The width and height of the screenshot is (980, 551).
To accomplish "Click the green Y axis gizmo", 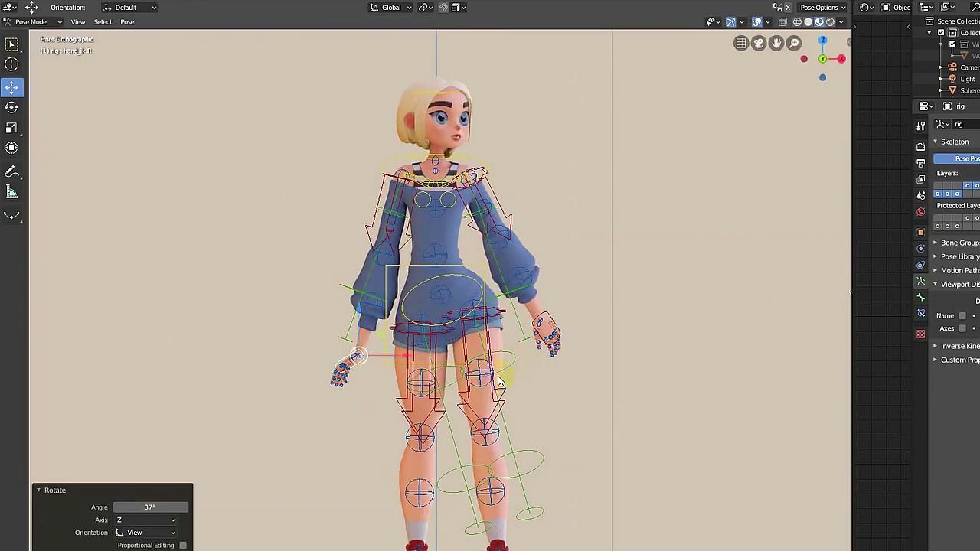I will pos(822,59).
